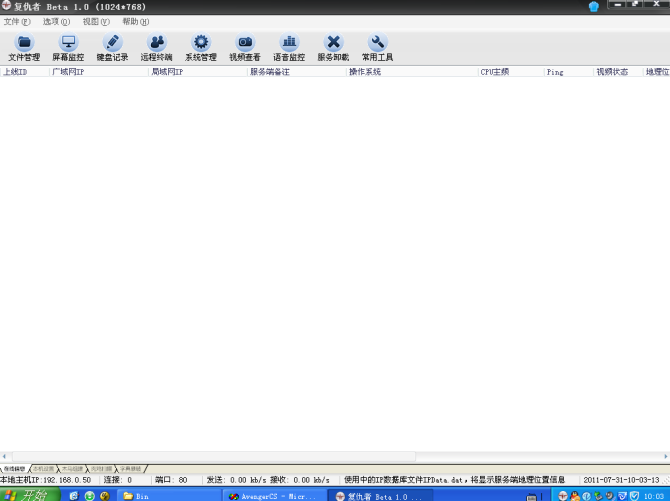Click the green round quick launch icon
Screen dimensions: 670x501
pos(90,496)
